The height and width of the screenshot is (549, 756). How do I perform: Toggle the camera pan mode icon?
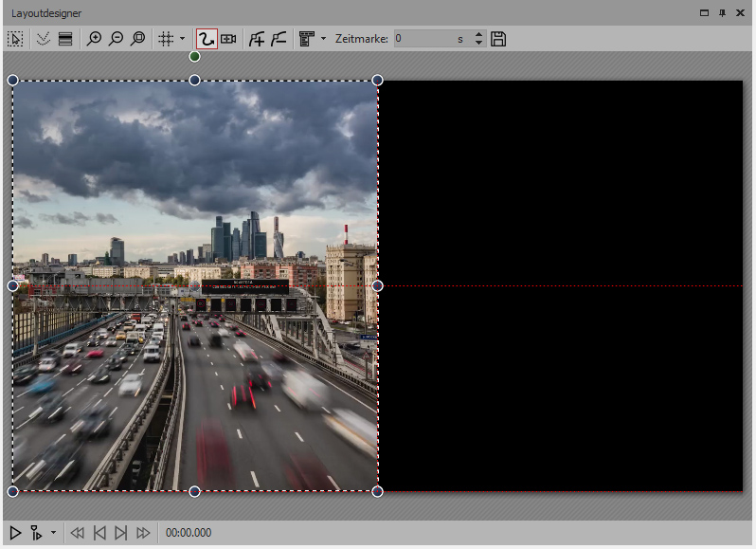click(228, 39)
